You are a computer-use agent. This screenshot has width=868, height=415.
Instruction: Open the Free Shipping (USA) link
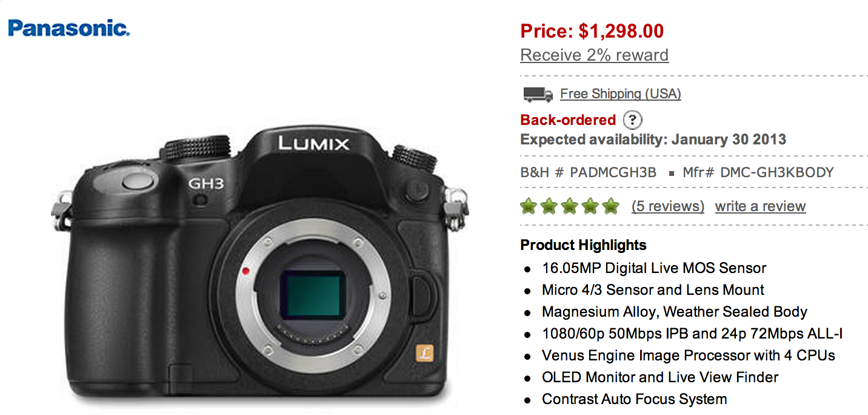pos(621,94)
